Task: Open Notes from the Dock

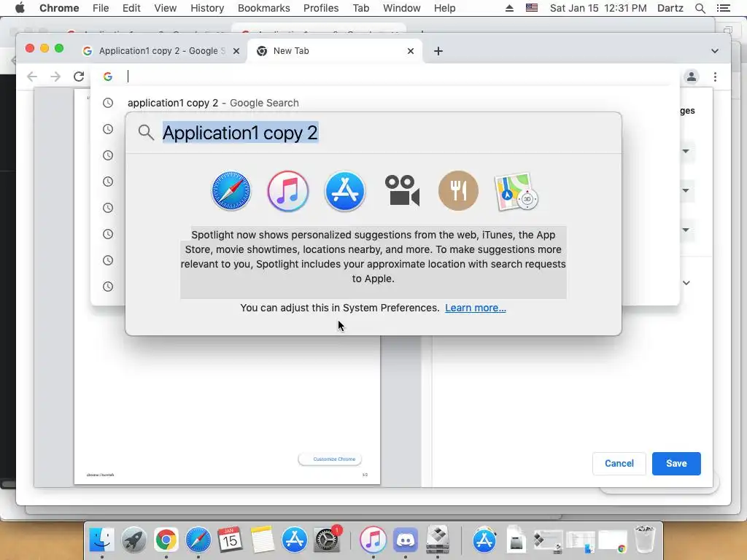Action: click(x=263, y=540)
